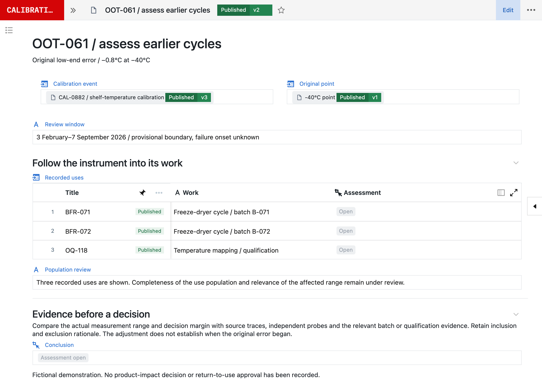
Task: Open CAL-0882 shelf-temperature calibration link
Action: click(x=111, y=97)
